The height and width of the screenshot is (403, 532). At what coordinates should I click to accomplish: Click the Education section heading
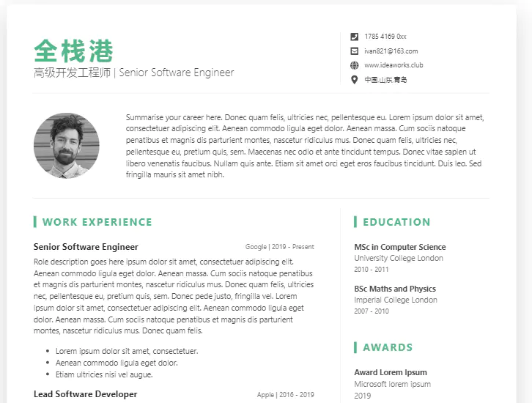pyautogui.click(x=396, y=222)
